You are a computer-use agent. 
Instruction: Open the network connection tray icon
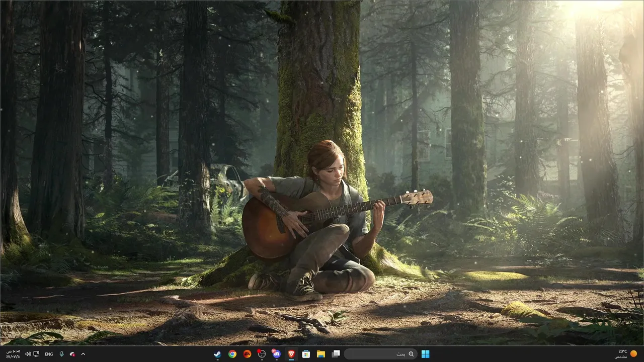tap(36, 354)
